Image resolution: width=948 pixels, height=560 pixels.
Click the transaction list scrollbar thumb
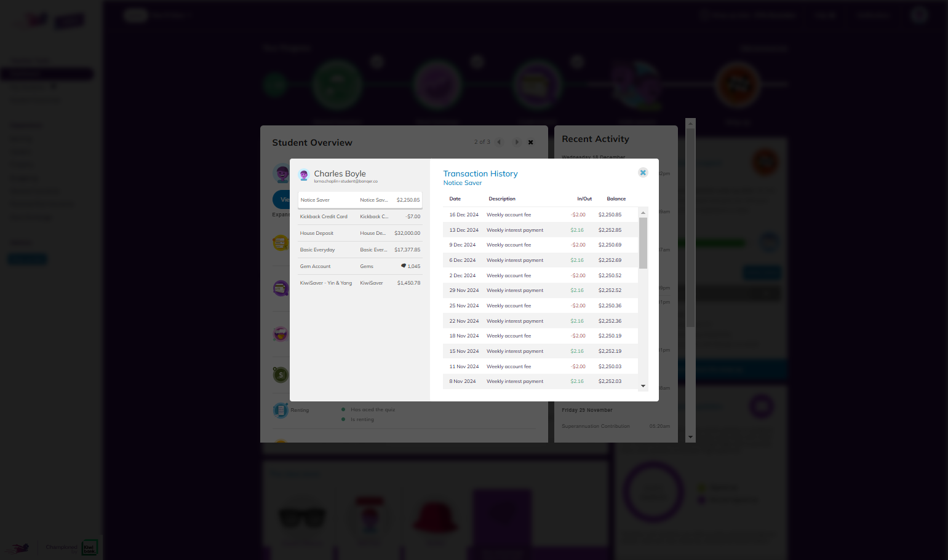click(643, 243)
